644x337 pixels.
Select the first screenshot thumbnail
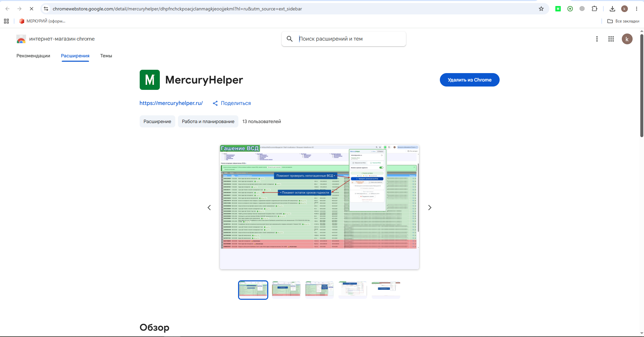(253, 290)
